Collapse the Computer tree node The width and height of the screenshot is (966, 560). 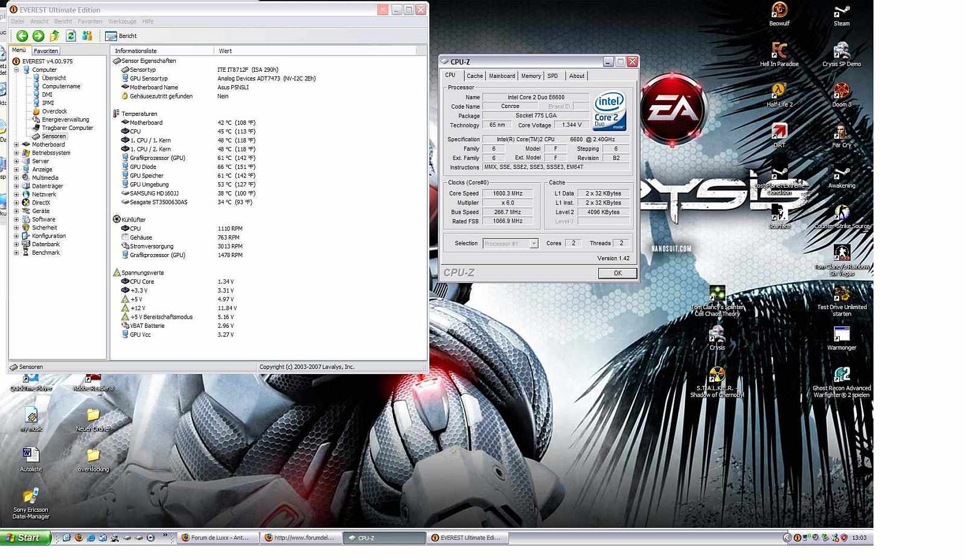click(17, 70)
